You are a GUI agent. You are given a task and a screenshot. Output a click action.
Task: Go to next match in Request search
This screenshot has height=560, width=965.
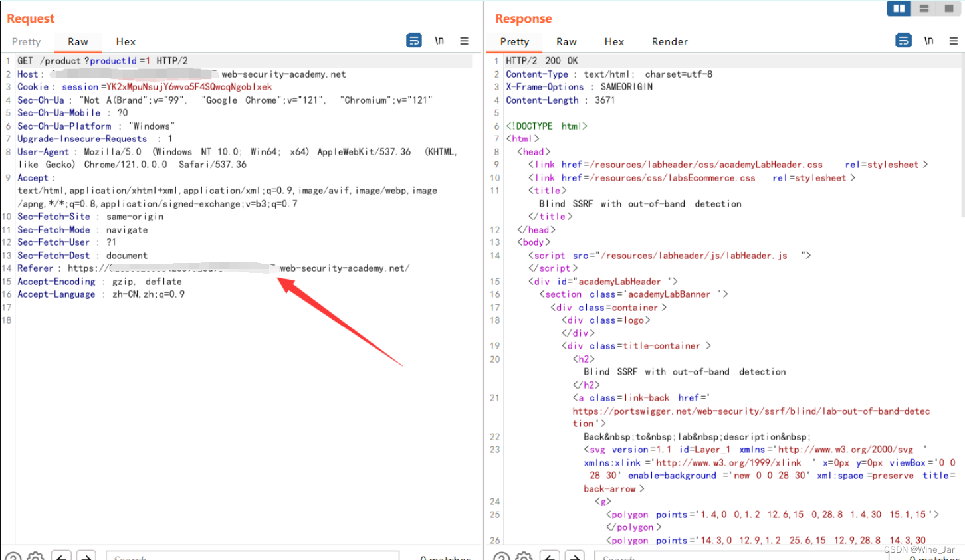[x=86, y=556]
